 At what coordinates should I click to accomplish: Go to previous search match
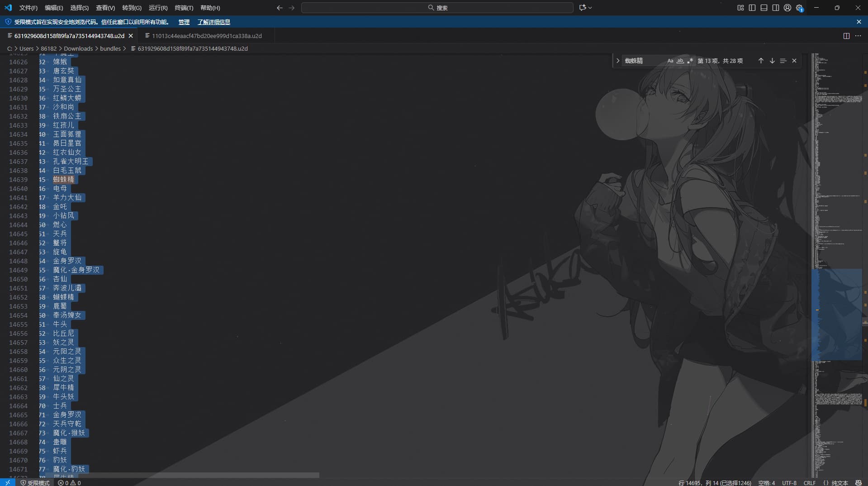(761, 61)
